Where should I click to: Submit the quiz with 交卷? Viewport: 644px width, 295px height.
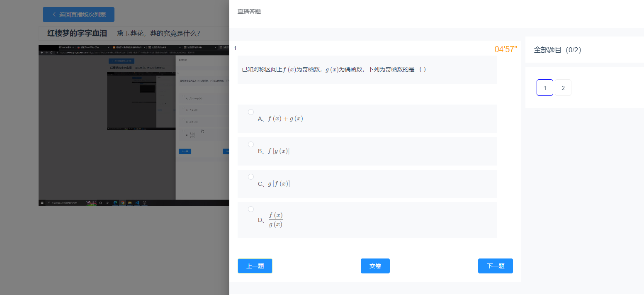pos(375,266)
